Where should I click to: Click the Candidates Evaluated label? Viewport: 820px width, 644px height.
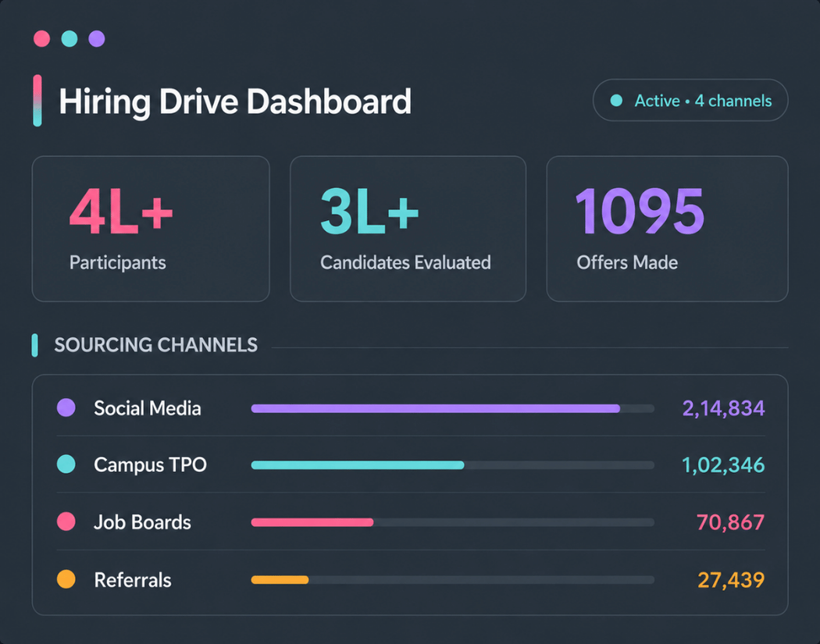pos(405,262)
